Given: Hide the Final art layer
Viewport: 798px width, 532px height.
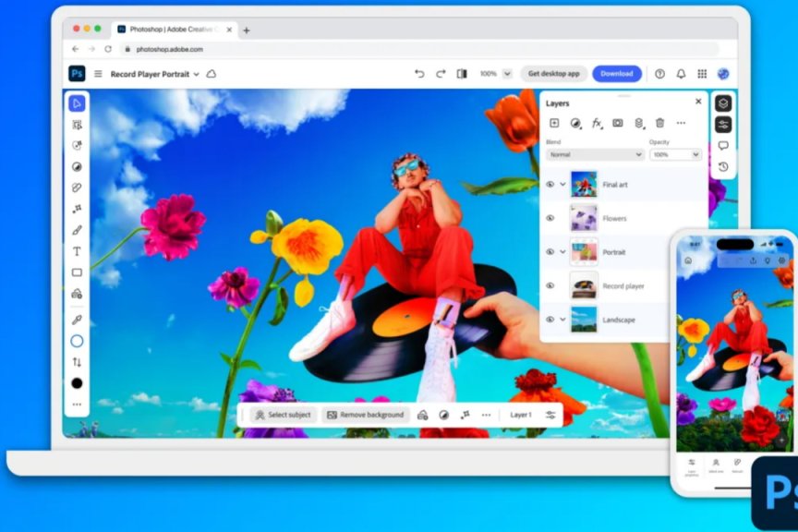Looking at the screenshot, I should (x=550, y=184).
